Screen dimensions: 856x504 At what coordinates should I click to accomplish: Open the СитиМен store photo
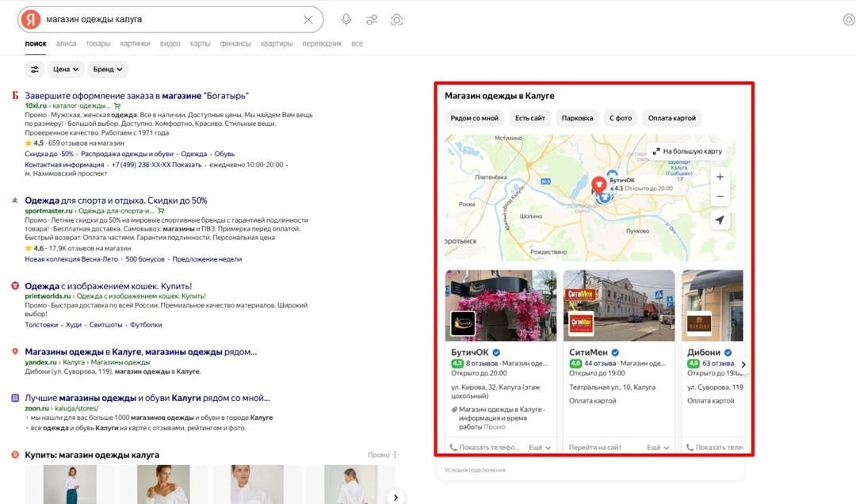[619, 306]
